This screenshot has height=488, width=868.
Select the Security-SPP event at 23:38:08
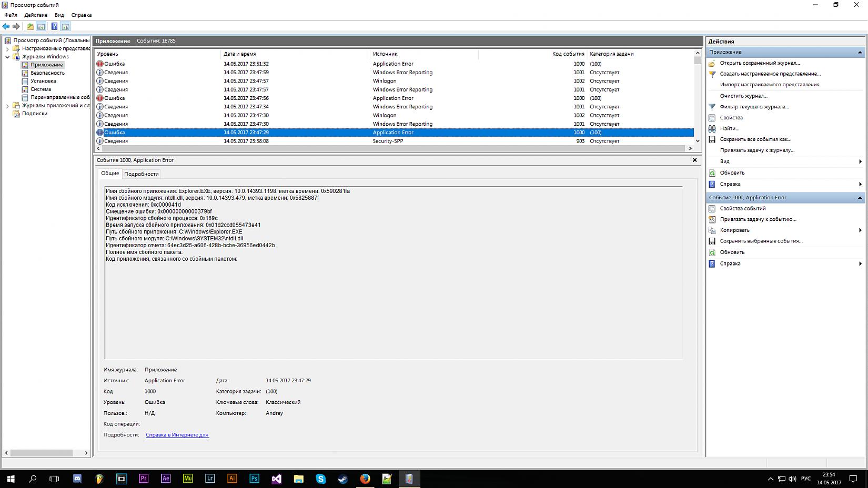(x=395, y=141)
